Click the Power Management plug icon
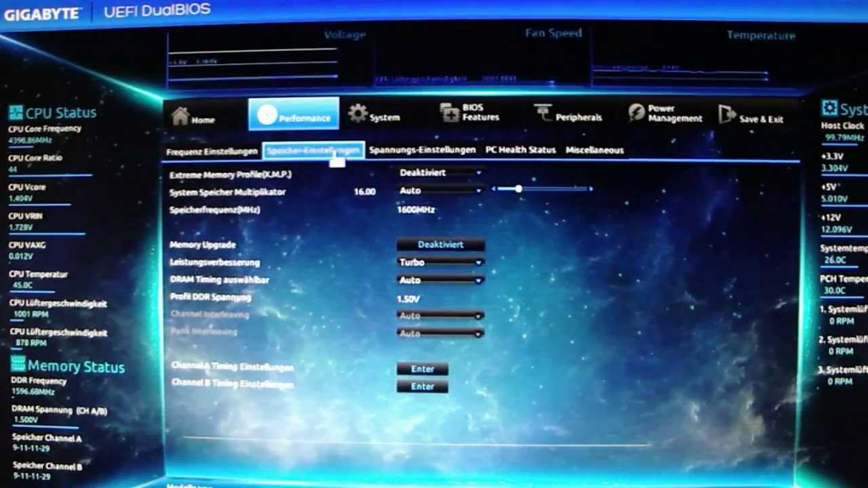868x488 pixels. coord(636,113)
